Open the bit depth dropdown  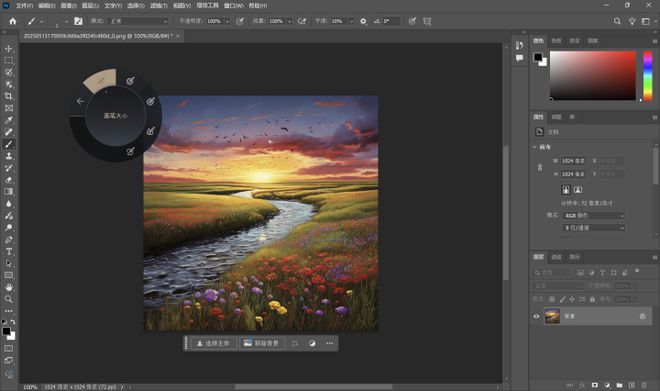pyautogui.click(x=593, y=228)
